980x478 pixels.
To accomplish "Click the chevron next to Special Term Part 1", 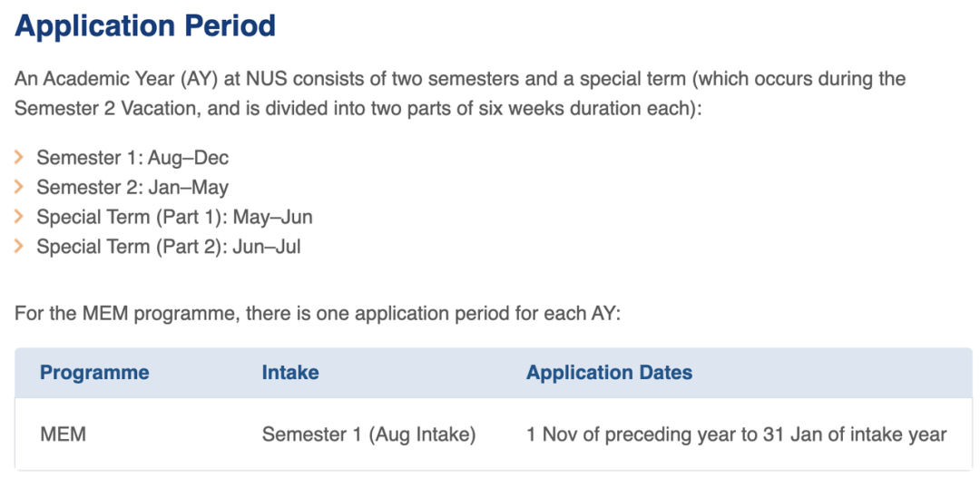I will pyautogui.click(x=19, y=218).
